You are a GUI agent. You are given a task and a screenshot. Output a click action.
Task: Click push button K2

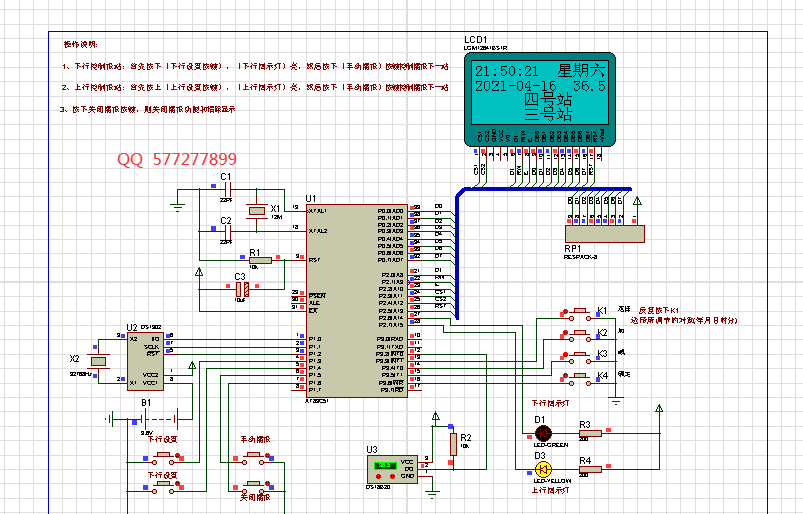pos(580,334)
